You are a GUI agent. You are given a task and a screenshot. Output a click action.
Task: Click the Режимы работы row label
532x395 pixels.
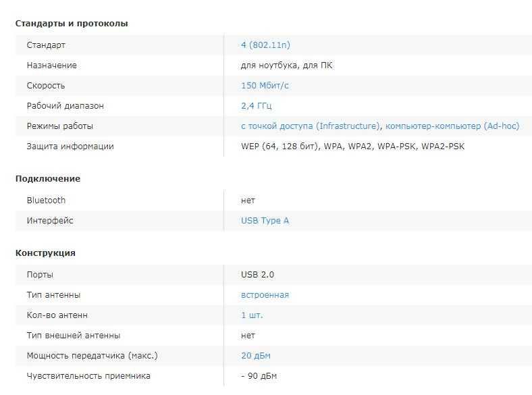coord(60,126)
